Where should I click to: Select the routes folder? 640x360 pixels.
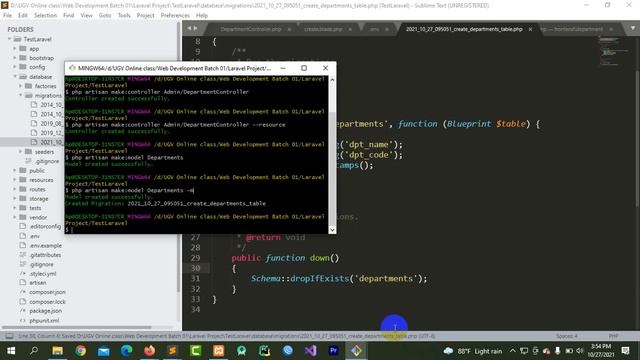37,189
